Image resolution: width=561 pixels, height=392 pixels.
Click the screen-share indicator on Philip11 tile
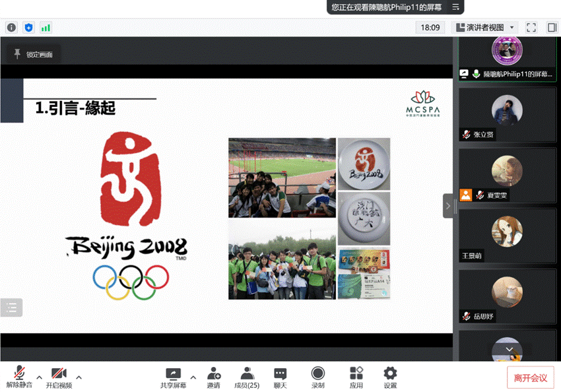pos(464,74)
